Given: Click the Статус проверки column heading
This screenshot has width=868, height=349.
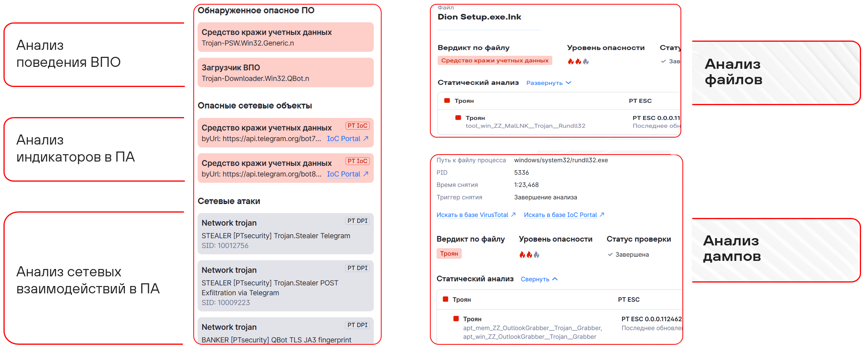Looking at the screenshot, I should (639, 239).
